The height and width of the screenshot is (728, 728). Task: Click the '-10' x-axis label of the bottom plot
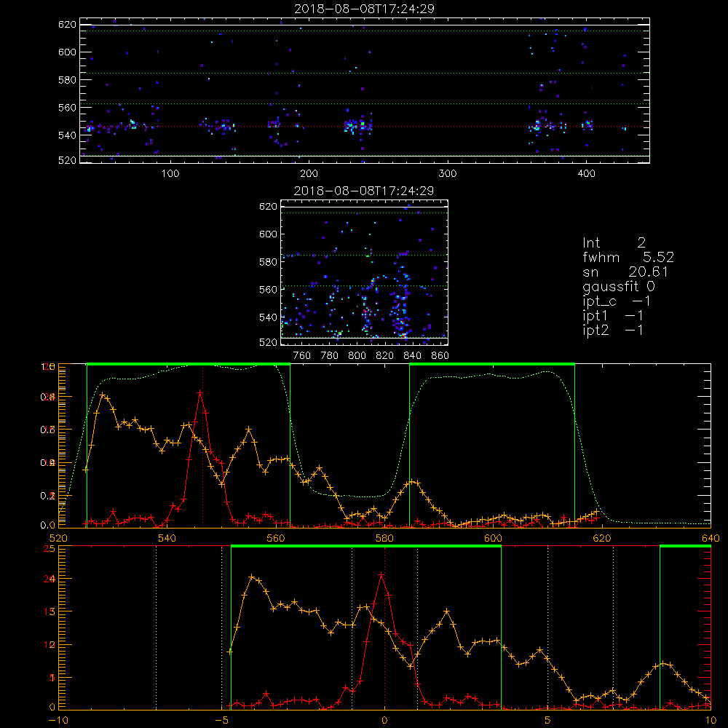58,721
